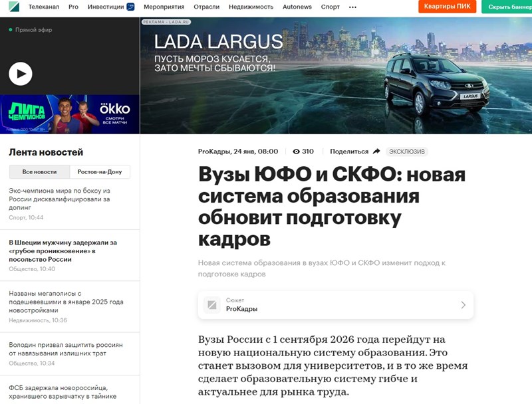Click the Инвестиции chart badge icon
Screen dimensions: 532x404
130,7
